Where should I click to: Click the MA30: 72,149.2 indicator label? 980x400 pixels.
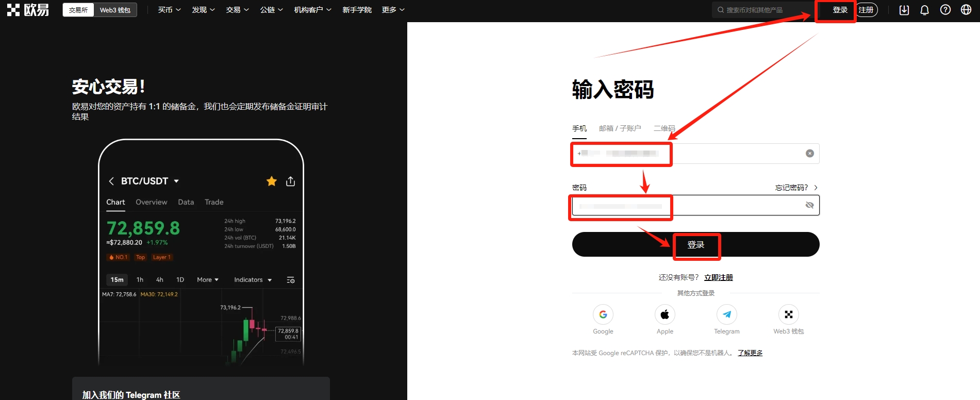(159, 294)
